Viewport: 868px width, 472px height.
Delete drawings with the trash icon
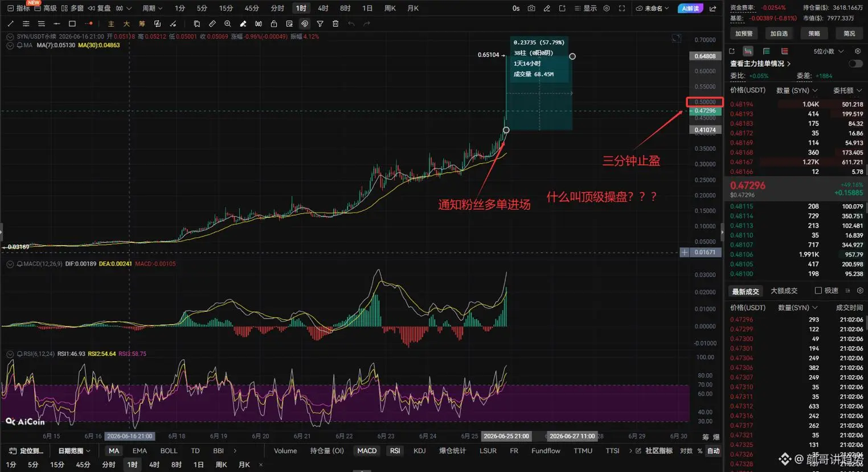coord(335,24)
